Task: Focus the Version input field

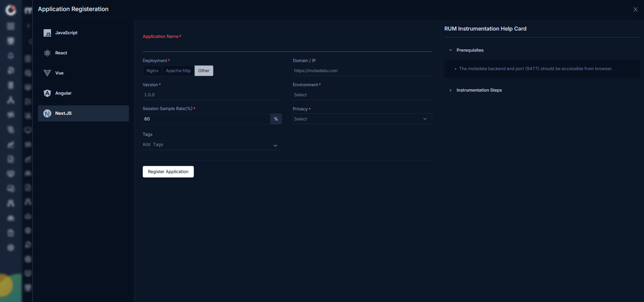Action: (x=212, y=95)
